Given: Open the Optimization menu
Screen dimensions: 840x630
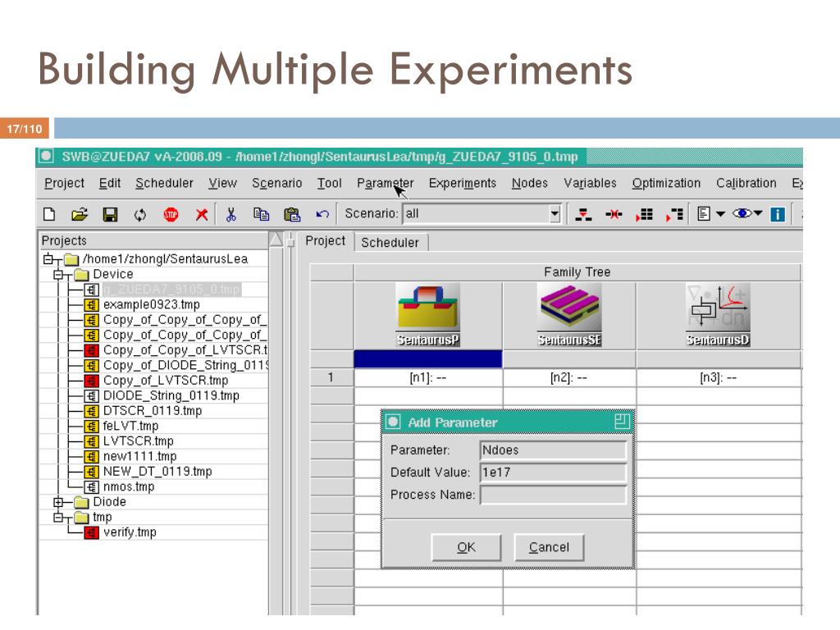Looking at the screenshot, I should tap(666, 183).
